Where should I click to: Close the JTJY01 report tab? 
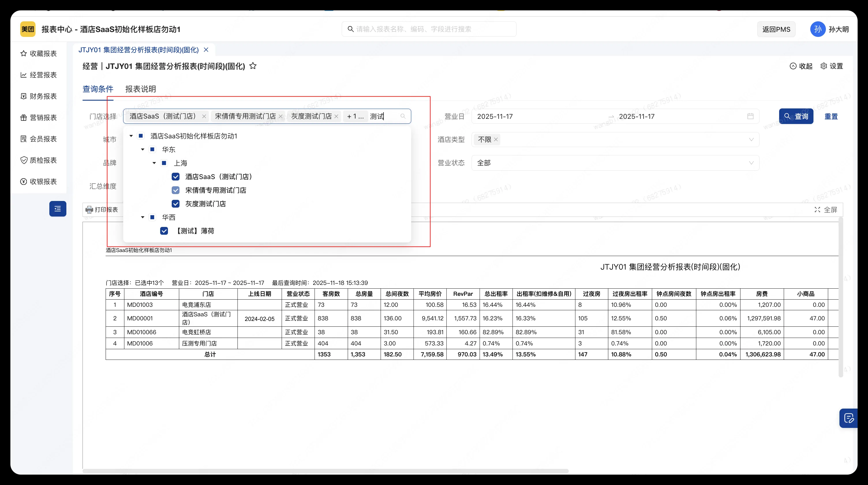(206, 50)
